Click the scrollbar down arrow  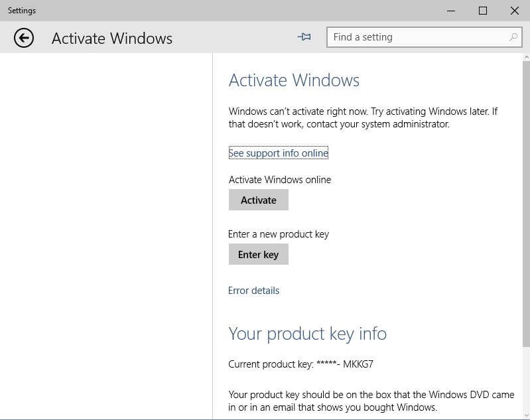pyautogui.click(x=526, y=415)
